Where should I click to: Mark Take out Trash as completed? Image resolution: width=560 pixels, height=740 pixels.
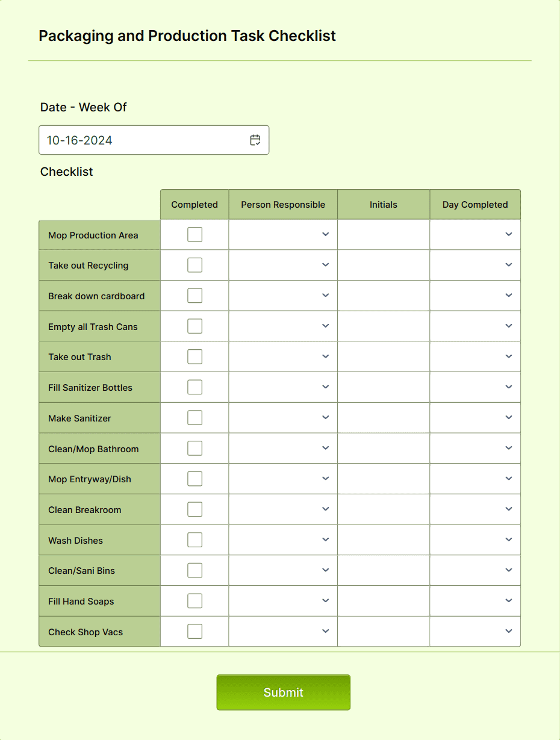coord(194,356)
